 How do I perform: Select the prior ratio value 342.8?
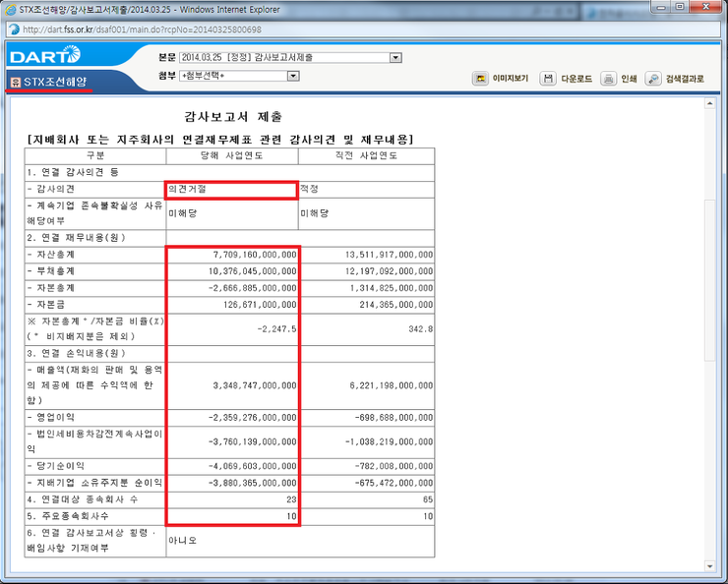[421, 329]
